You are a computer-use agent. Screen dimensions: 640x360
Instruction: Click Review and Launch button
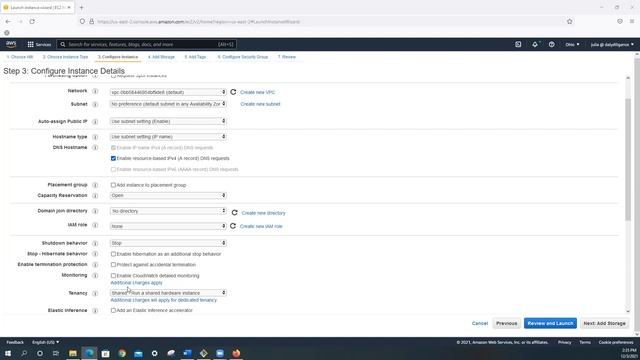pos(550,323)
